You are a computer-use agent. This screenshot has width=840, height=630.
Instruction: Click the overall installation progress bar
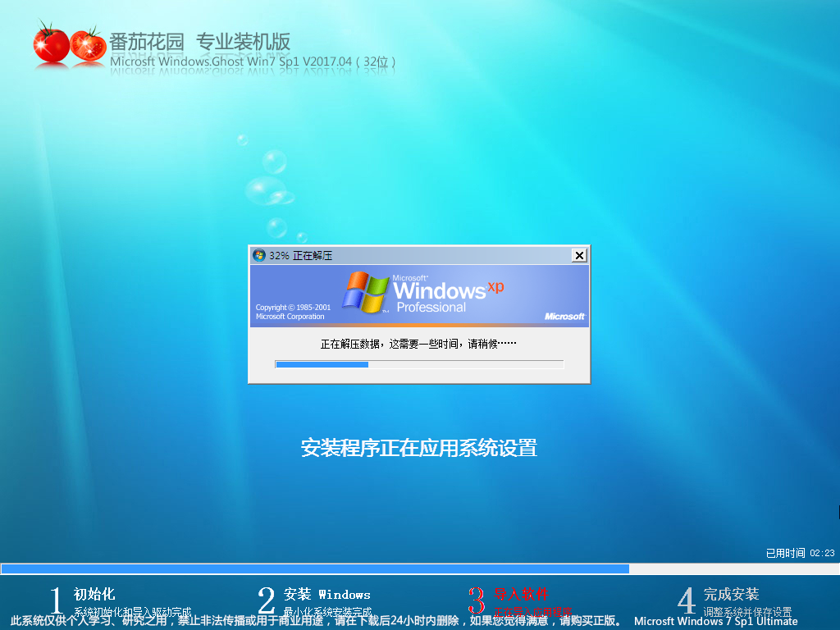point(420,569)
